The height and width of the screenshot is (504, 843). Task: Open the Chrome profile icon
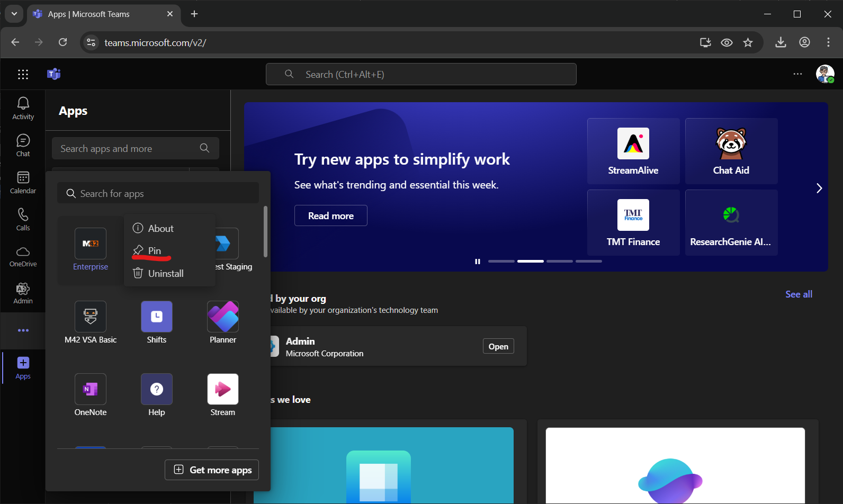(x=804, y=42)
